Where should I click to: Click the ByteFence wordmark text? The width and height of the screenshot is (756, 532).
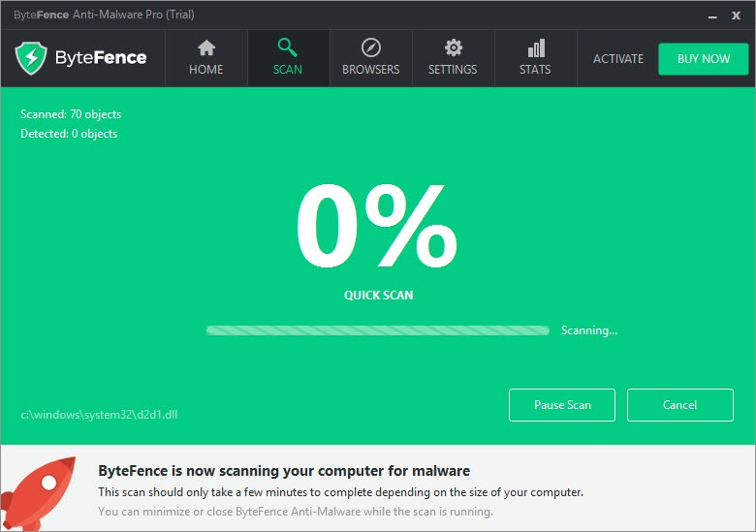tap(101, 58)
